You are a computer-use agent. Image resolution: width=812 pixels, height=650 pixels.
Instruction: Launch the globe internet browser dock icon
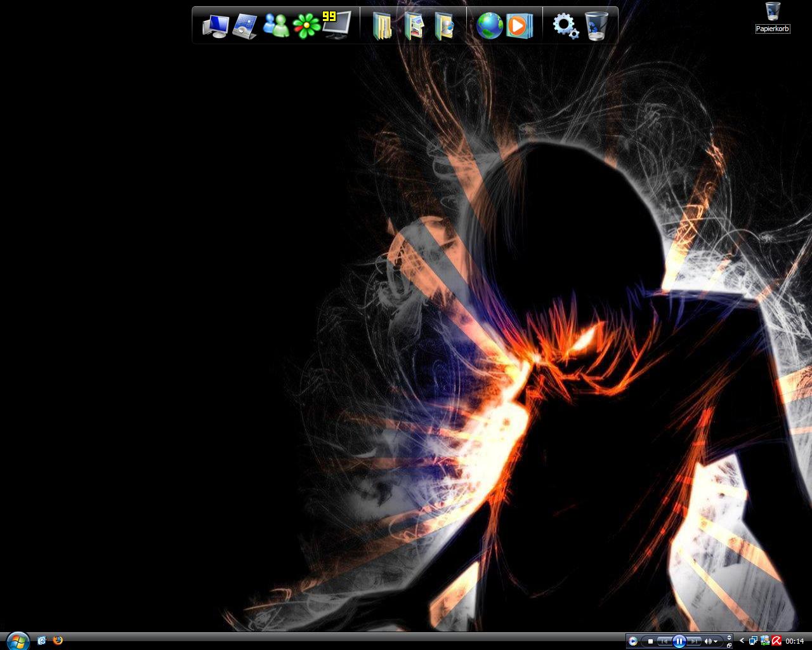(x=490, y=26)
